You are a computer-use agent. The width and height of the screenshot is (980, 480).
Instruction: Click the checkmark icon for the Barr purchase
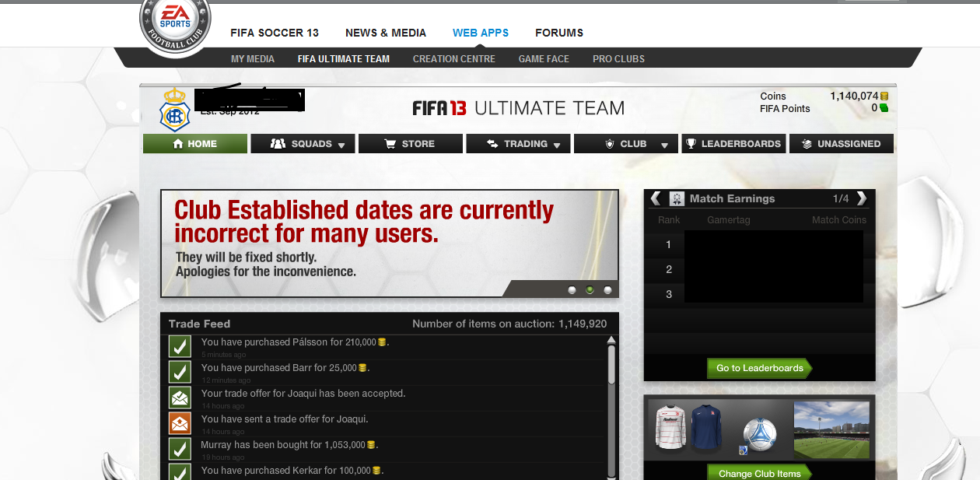click(x=180, y=373)
